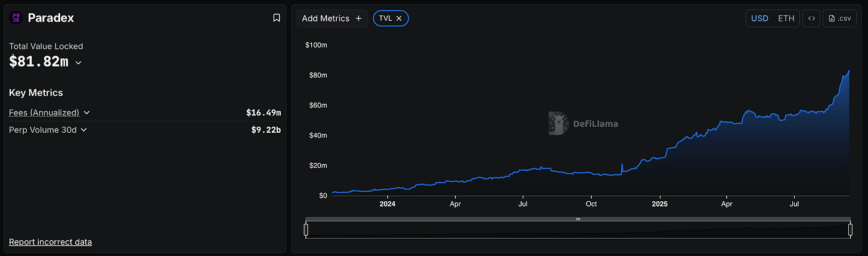Screen dimensions: 868x256
Task: Expand the Total Value Locked breakdown chevron
Action: coord(78,63)
